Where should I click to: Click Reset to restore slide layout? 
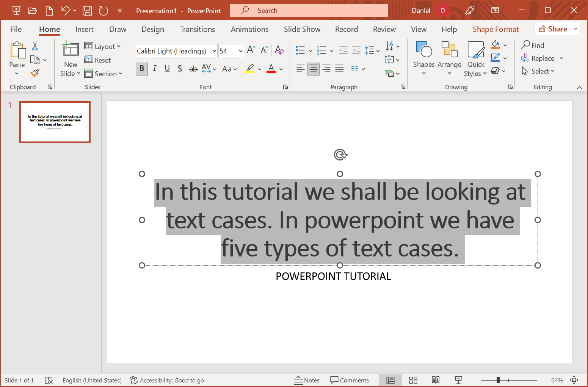click(x=98, y=60)
